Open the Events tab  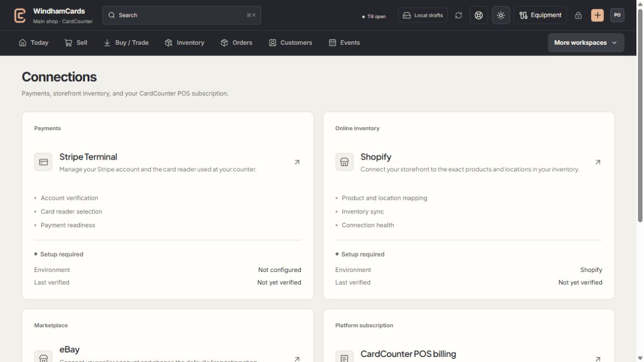344,43
